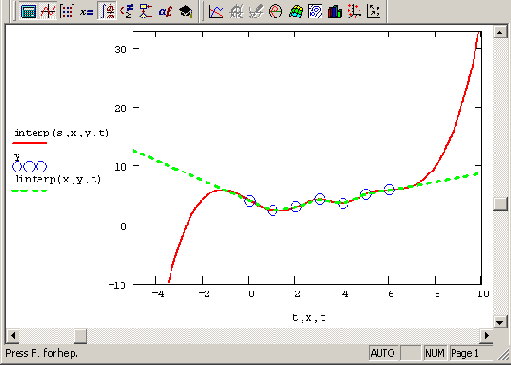Insert a Vector Field plot
Screen dimensions: 511x365
point(374,12)
